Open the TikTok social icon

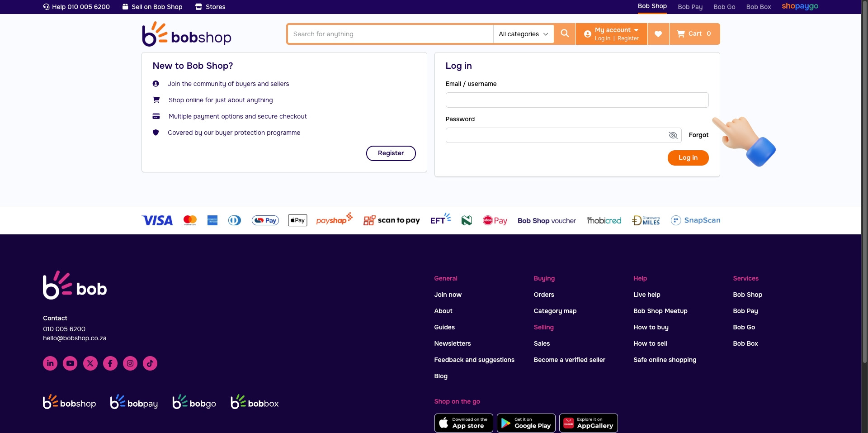pos(150,363)
